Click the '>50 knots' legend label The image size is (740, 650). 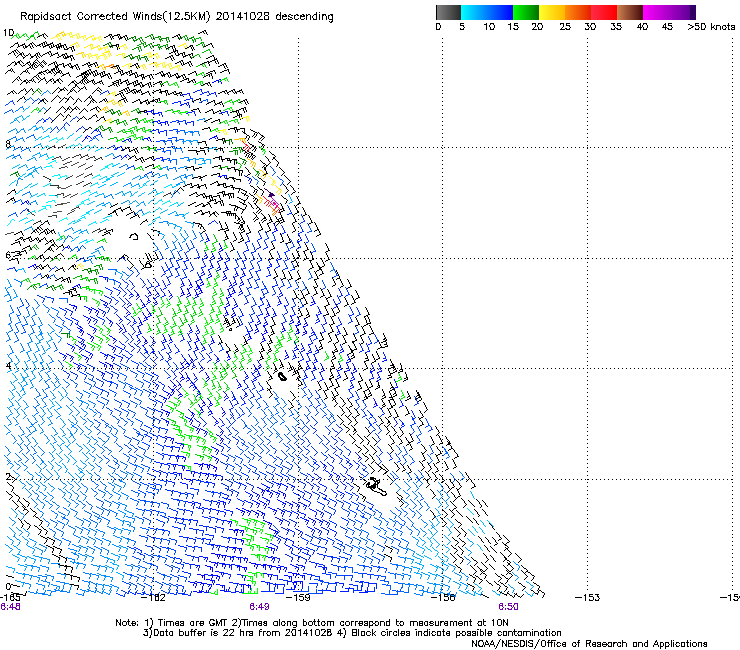click(711, 27)
